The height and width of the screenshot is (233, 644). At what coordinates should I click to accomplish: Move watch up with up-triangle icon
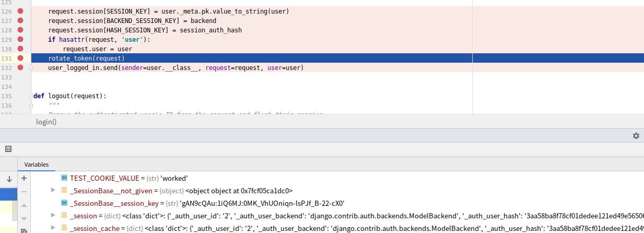pos(24,205)
